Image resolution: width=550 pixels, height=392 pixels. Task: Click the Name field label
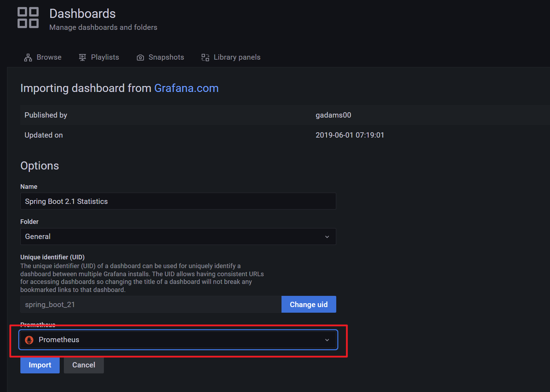[29, 187]
